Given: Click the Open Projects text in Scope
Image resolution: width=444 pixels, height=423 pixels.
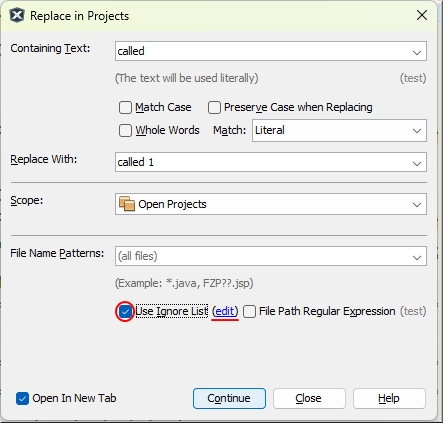Looking at the screenshot, I should 172,204.
